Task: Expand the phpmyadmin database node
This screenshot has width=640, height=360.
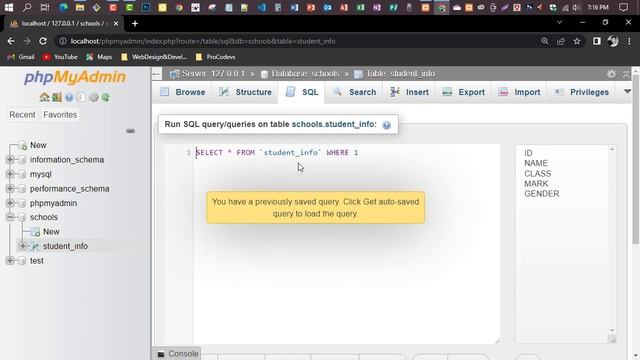Action: coord(10,203)
